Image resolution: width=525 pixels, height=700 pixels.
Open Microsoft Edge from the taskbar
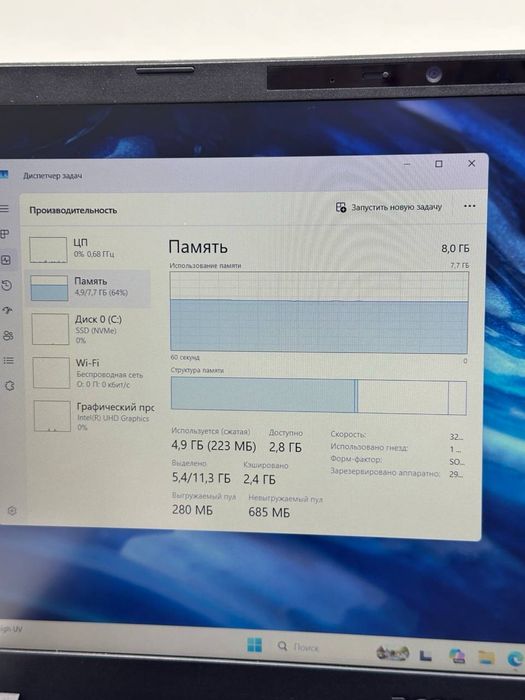pos(516,659)
